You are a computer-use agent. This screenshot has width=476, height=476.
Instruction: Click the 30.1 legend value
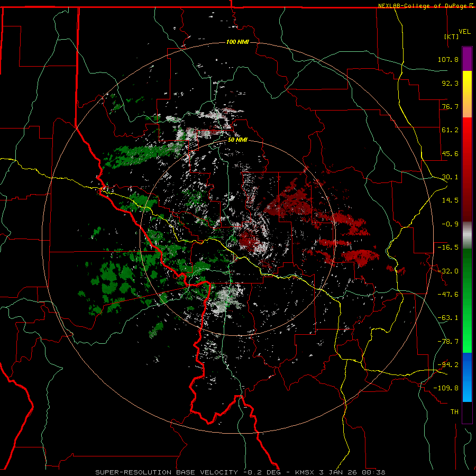450,177
